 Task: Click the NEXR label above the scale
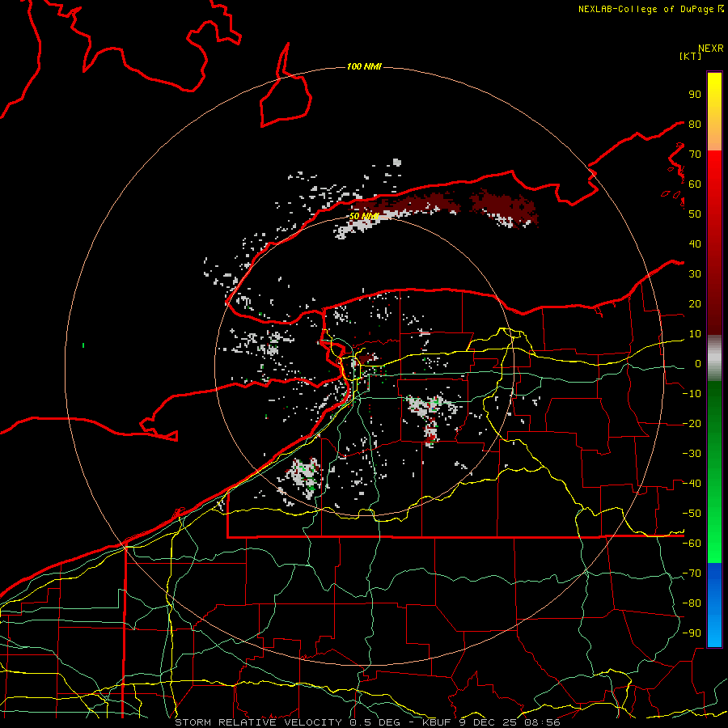coord(711,49)
